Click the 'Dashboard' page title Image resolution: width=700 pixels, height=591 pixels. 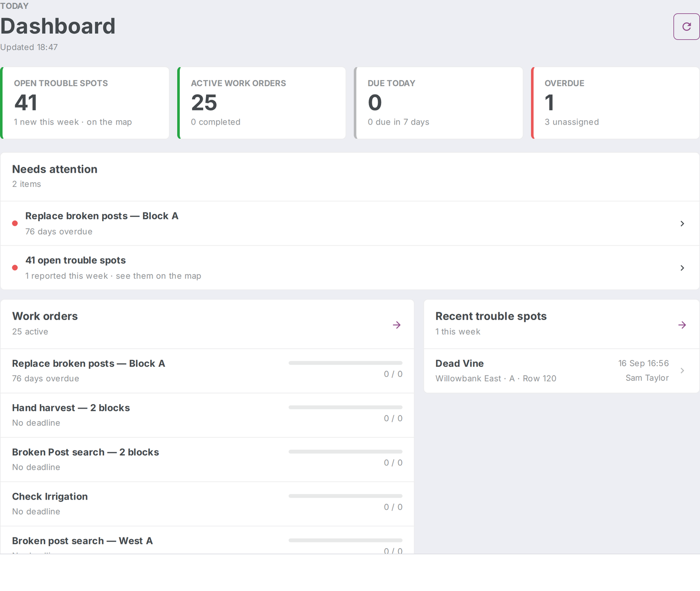coord(58,26)
